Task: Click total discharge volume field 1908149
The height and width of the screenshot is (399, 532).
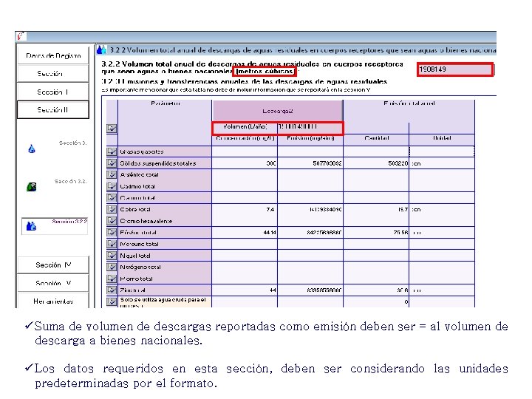Action: point(455,69)
